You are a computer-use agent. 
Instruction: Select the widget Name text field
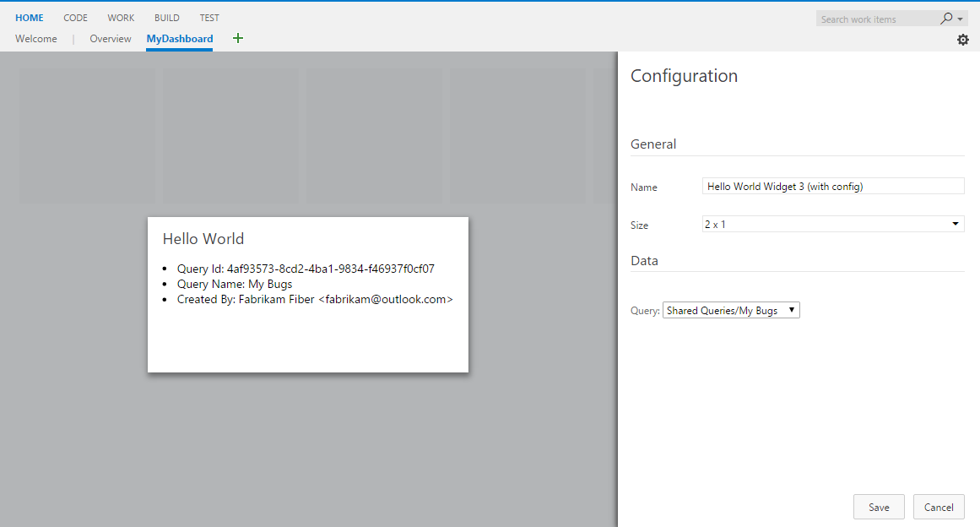pos(832,186)
